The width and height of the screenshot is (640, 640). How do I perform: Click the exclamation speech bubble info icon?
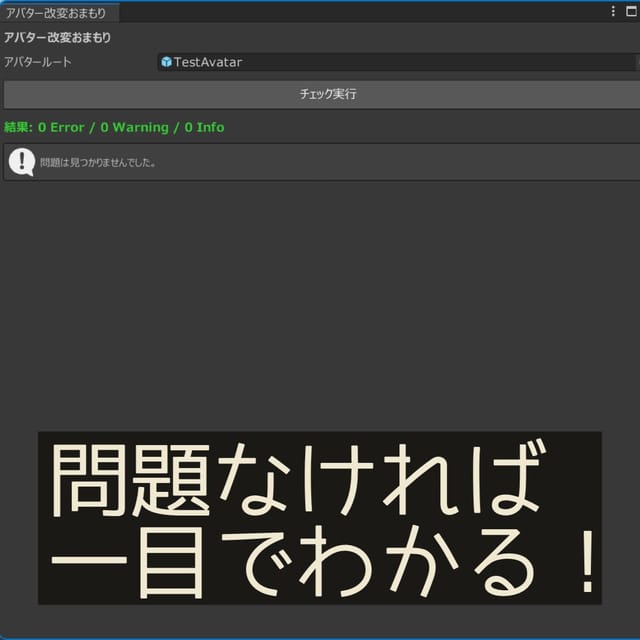(x=21, y=161)
